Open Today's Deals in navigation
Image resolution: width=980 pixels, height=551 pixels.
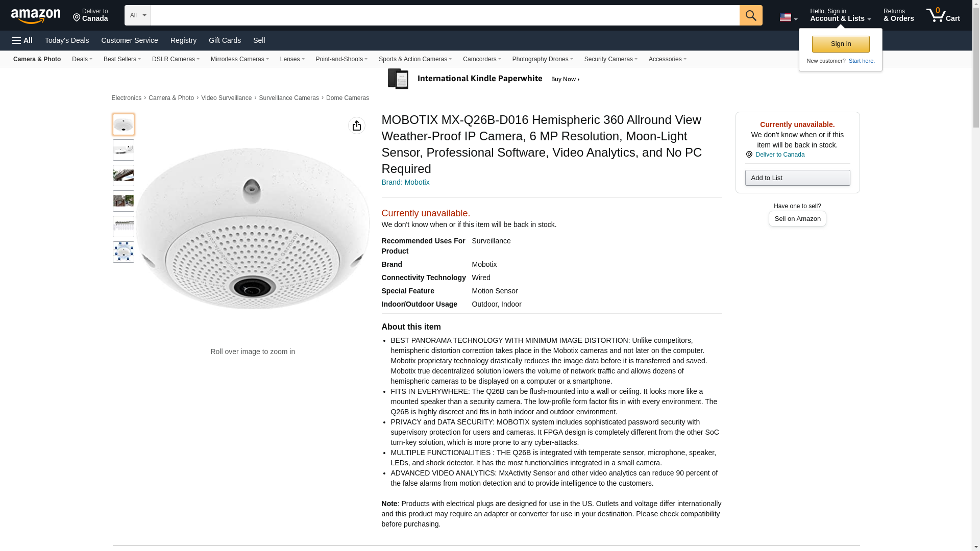point(67,40)
